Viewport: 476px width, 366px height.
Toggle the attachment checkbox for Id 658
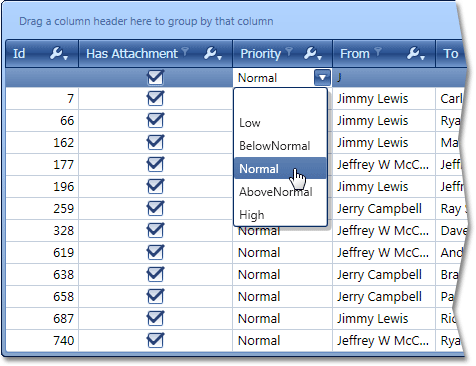(x=155, y=296)
